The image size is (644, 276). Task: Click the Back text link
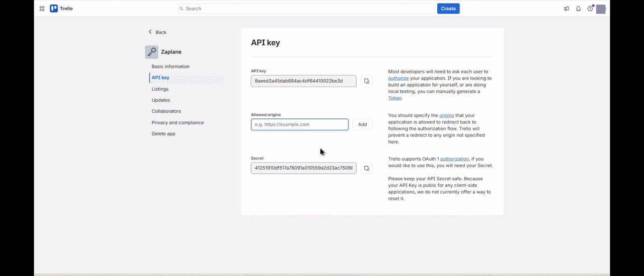pos(161,32)
